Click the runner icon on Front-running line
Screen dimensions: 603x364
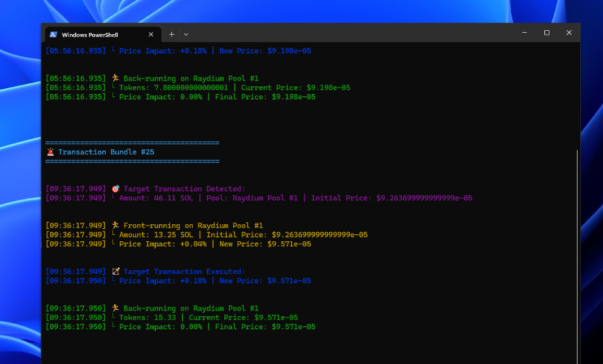click(115, 225)
